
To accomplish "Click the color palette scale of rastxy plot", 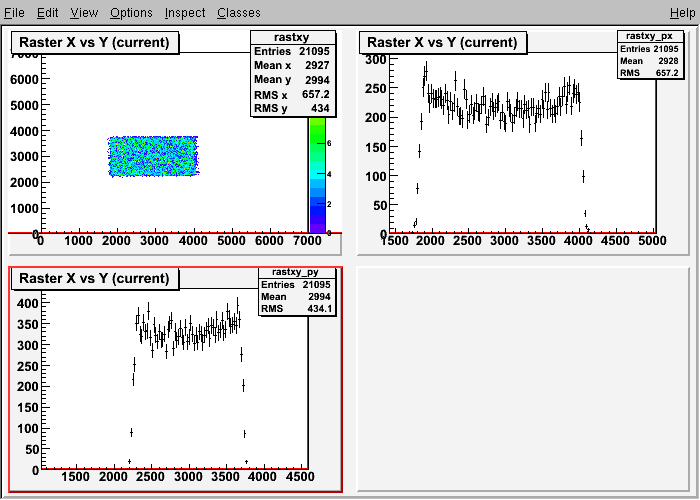I will click(317, 175).
